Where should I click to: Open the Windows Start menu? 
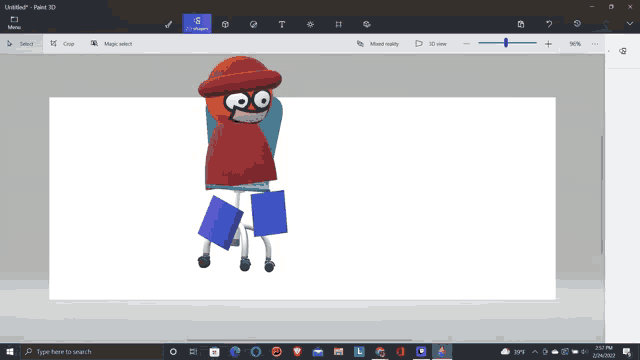coord(10,351)
